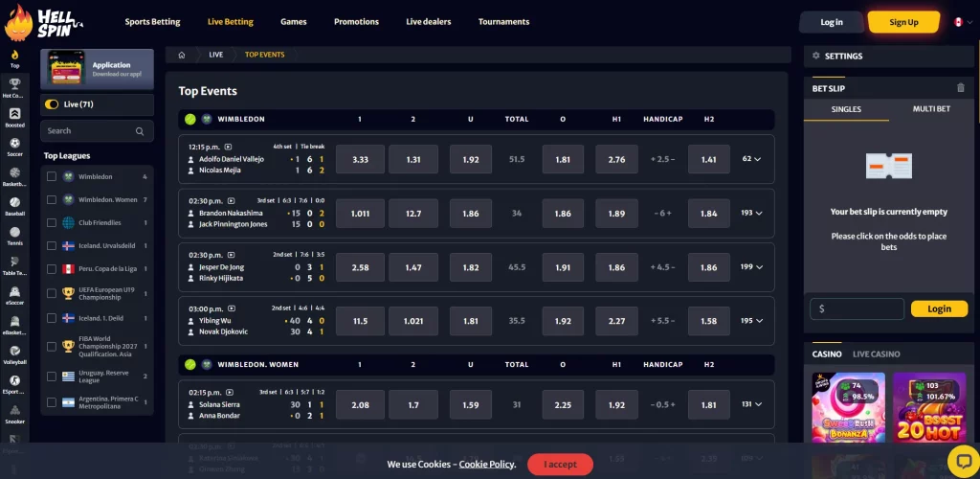Select the Volleyball sidebar icon

14,351
